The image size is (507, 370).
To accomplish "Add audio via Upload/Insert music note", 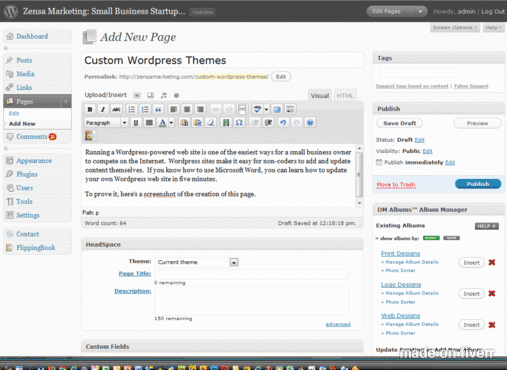I will click(x=163, y=95).
